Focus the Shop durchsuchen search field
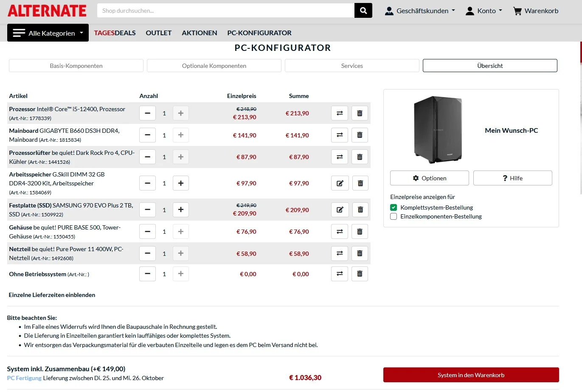The height and width of the screenshot is (392, 582). 226,11
